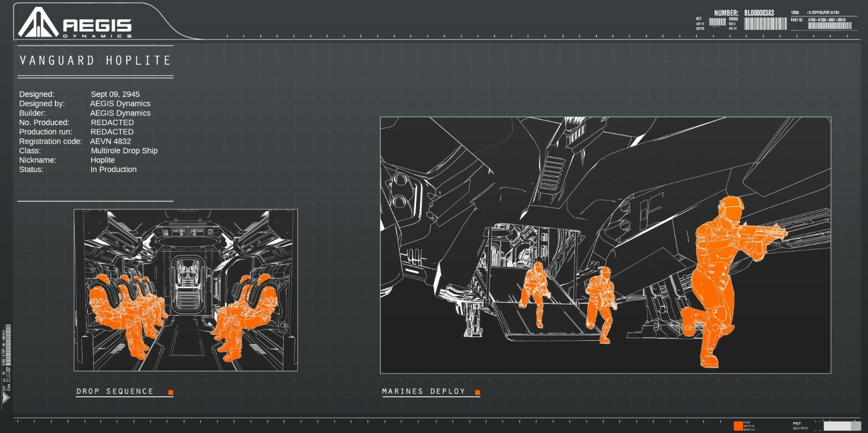Select nickname value 'Hoplite'
Image resolution: width=868 pixels, height=433 pixels.
coord(103,160)
